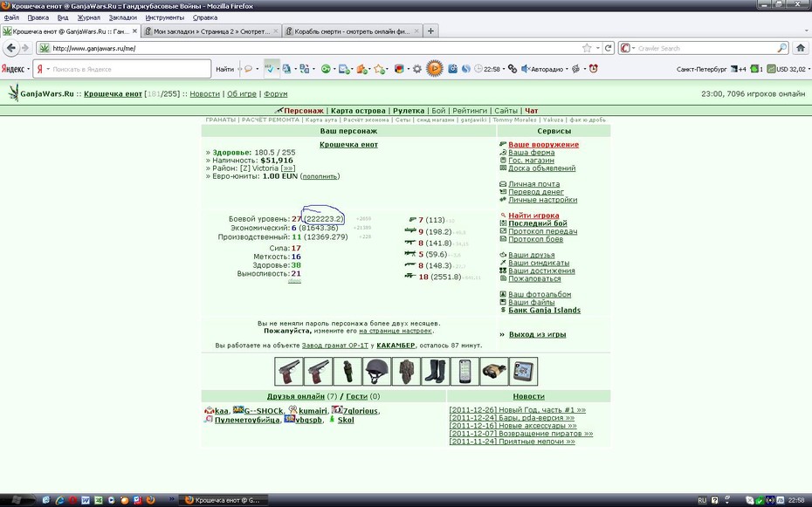The height and width of the screenshot is (507, 812).
Task: Click the mail envelope icon in Yandex toolbar
Action: (x=344, y=69)
